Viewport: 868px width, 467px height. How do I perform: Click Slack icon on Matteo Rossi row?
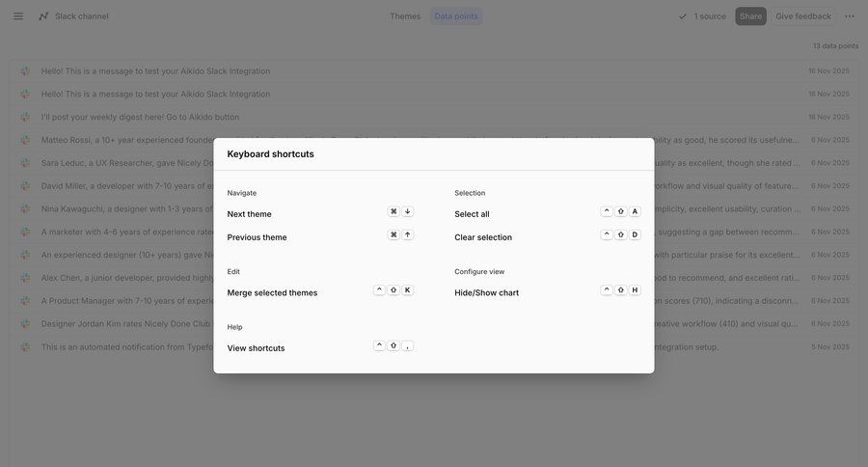26,140
